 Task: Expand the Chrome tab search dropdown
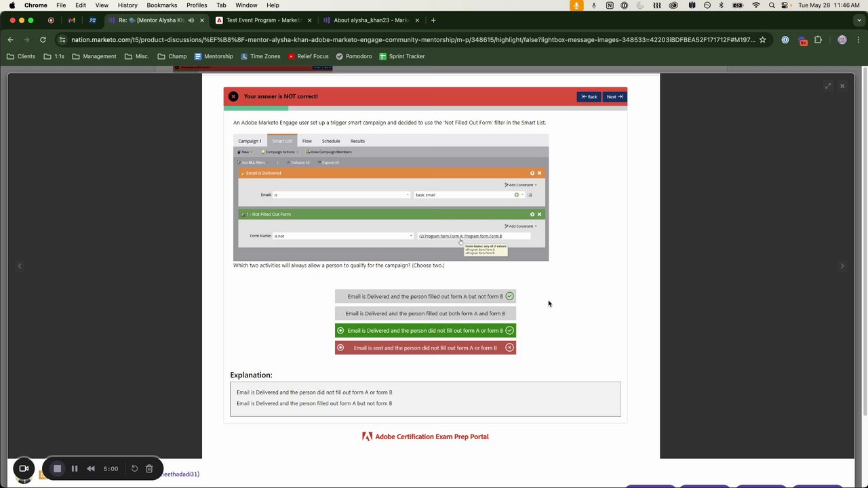[859, 20]
